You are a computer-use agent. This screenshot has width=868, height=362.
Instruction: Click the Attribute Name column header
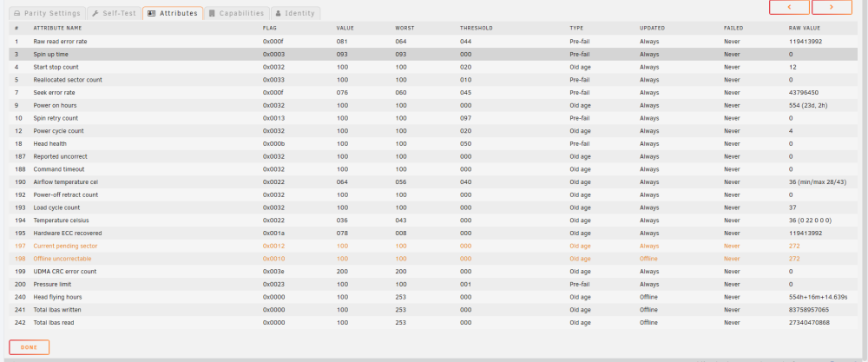click(x=57, y=29)
